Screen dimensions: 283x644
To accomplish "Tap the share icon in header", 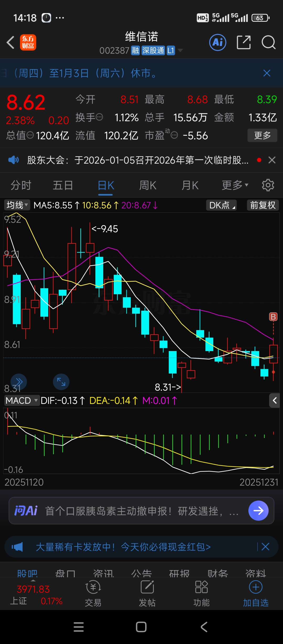I will point(244,42).
